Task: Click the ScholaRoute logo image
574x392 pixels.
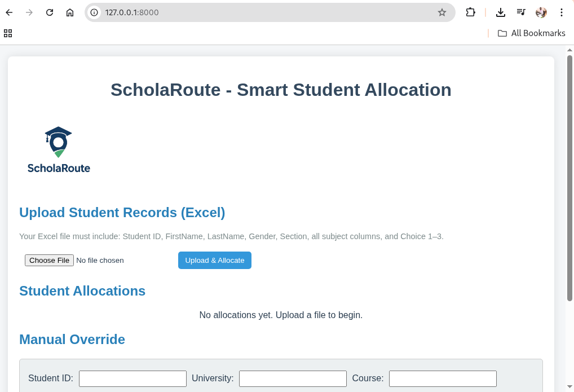Action: [x=59, y=149]
